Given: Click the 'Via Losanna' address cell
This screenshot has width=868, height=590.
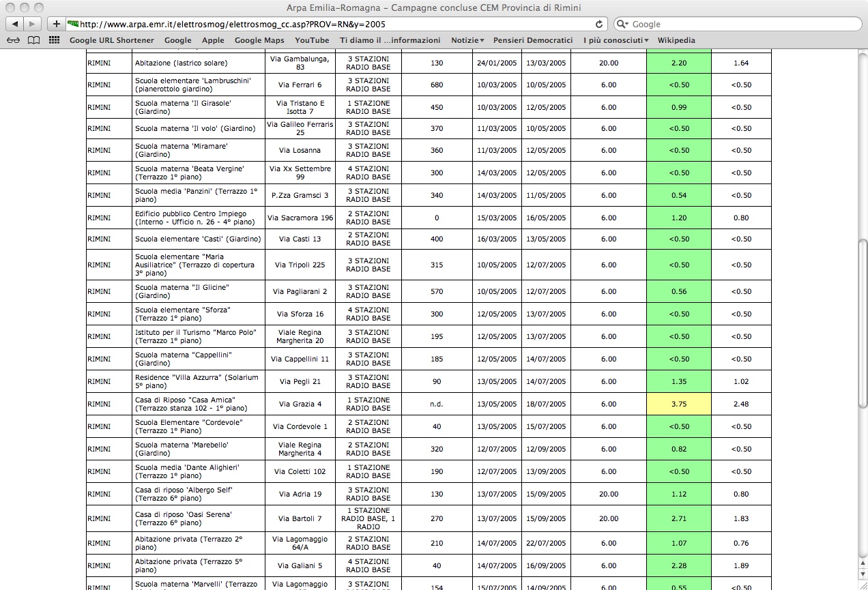Looking at the screenshot, I should pyautogui.click(x=300, y=150).
